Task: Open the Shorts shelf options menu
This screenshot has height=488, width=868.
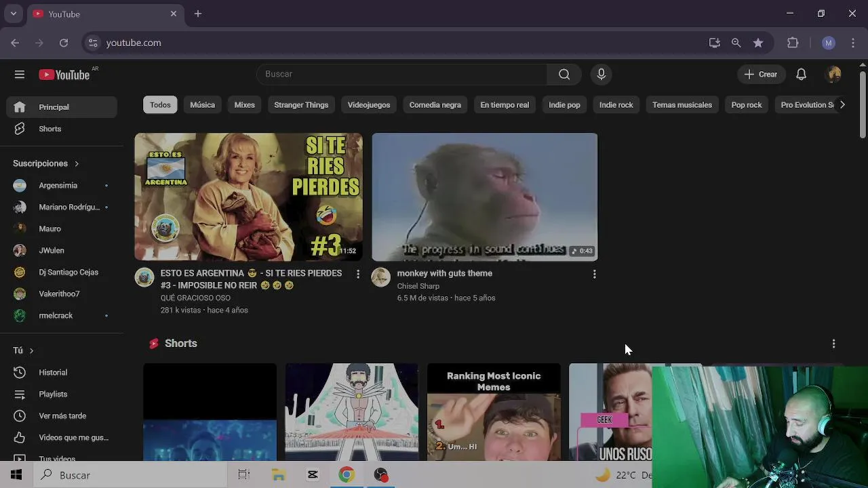Action: [833, 344]
